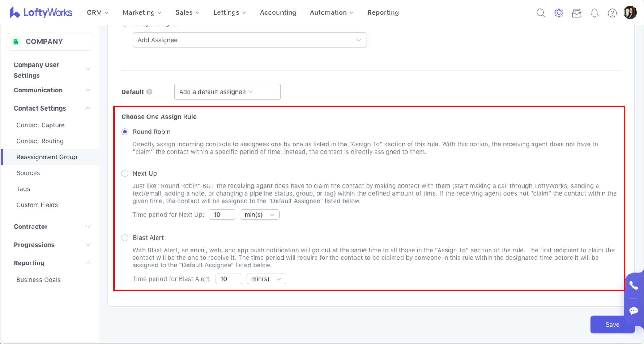The image size is (644, 344).
Task: Click the Default help tooltip icon
Action: (x=149, y=92)
